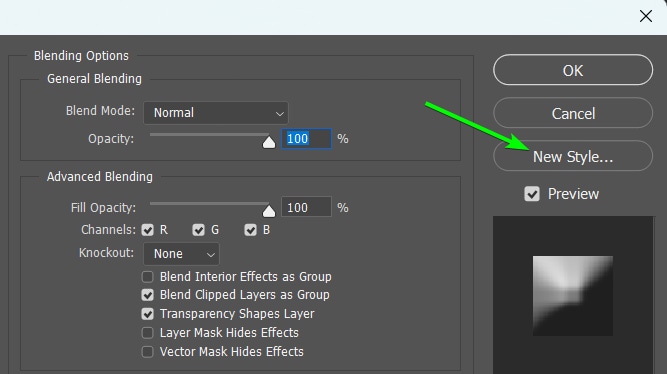This screenshot has height=374, width=667.
Task: Click the New Style... button
Action: click(573, 156)
